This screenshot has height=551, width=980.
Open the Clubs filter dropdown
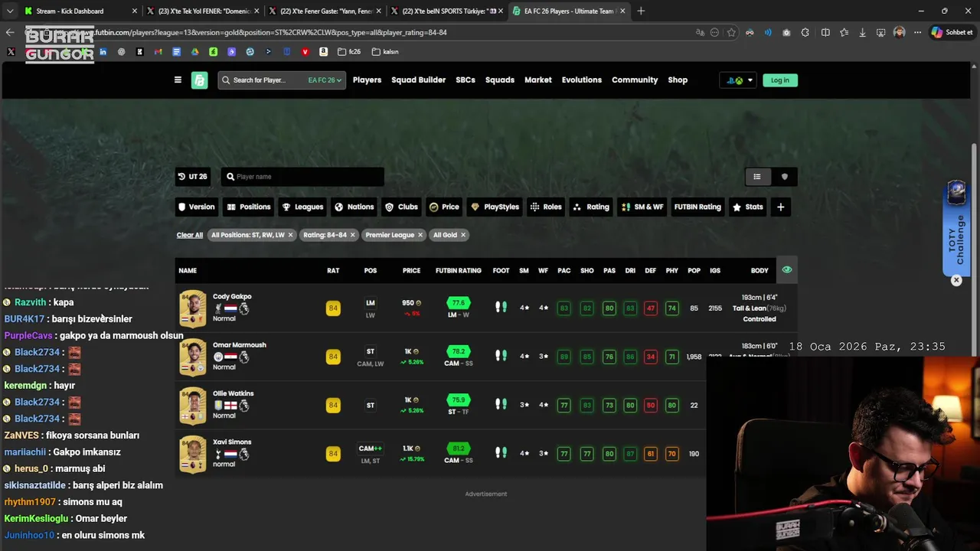pyautogui.click(x=401, y=207)
